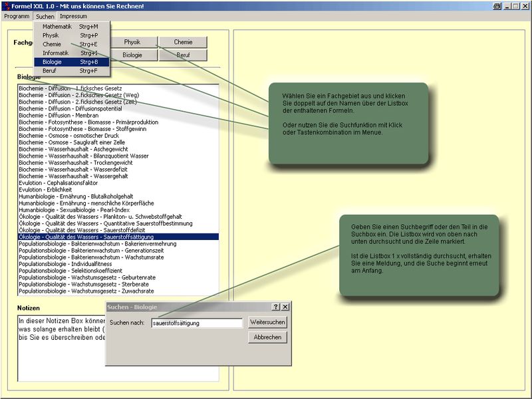Click into the Suchen nach text field

click(197, 323)
